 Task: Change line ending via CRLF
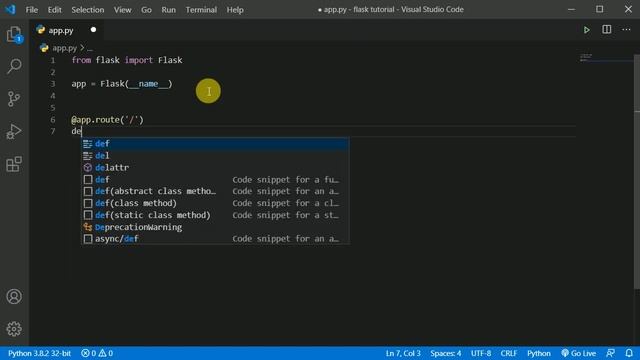click(x=509, y=353)
